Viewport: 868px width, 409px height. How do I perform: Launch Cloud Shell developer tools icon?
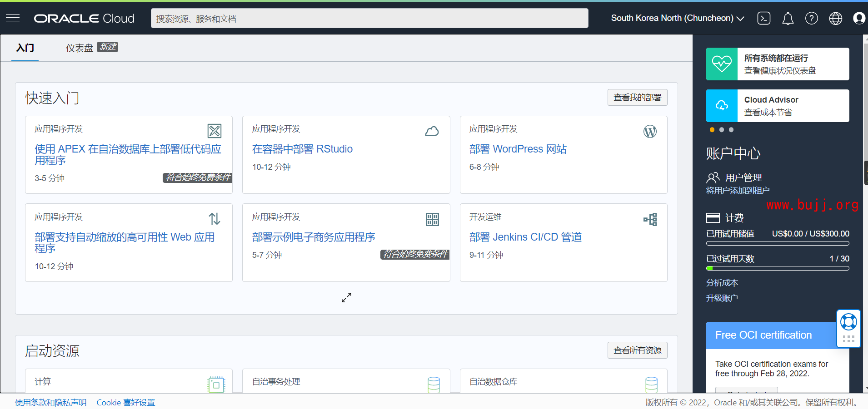coord(763,18)
